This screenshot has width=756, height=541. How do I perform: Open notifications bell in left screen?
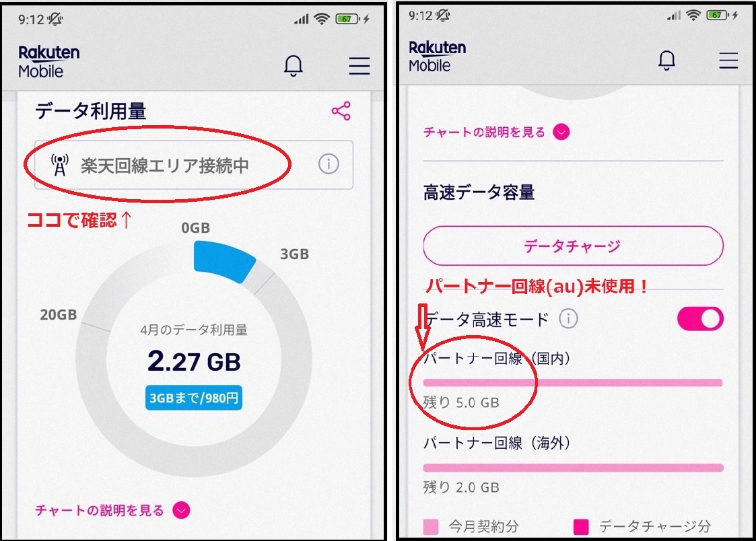[x=293, y=65]
